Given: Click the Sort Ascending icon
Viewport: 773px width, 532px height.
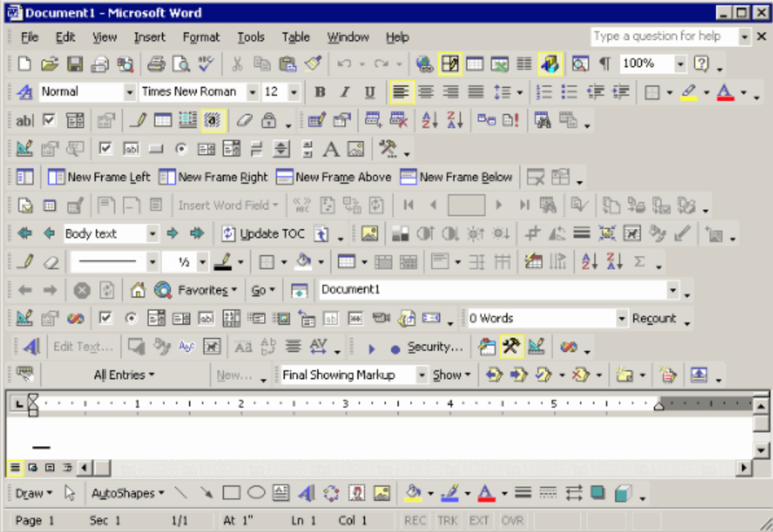Looking at the screenshot, I should pos(431,120).
